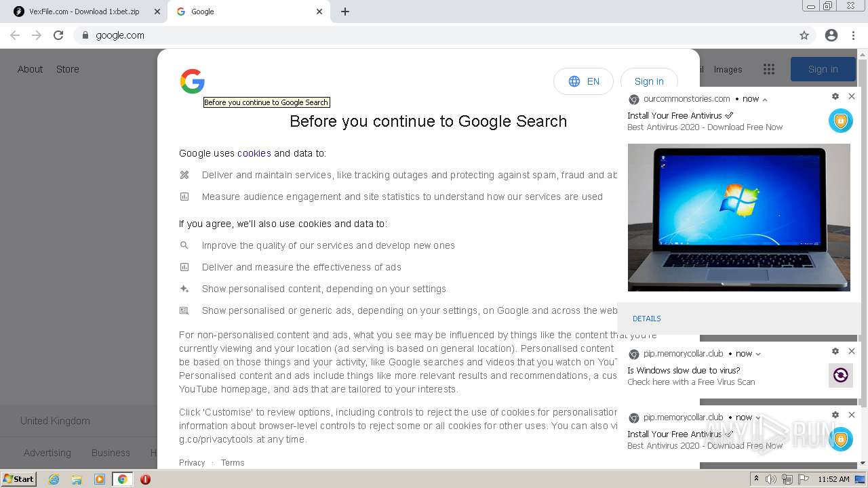Image resolution: width=868 pixels, height=488 pixels.
Task: Open a new browser tab
Action: tap(345, 12)
